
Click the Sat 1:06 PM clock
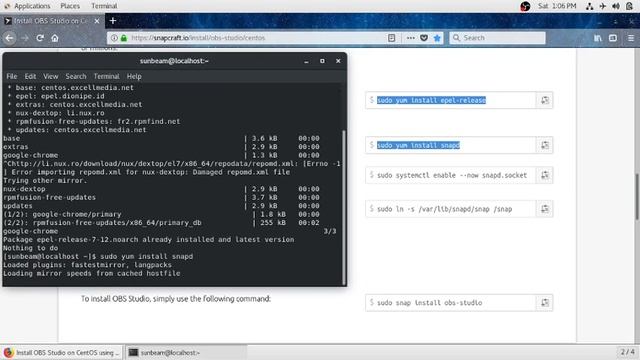[x=557, y=6]
